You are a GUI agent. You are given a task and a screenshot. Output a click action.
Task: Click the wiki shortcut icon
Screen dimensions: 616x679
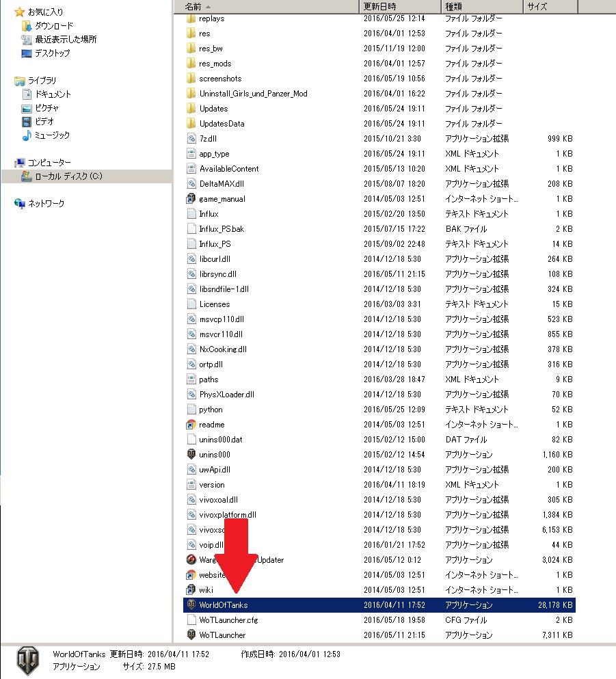[191, 590]
